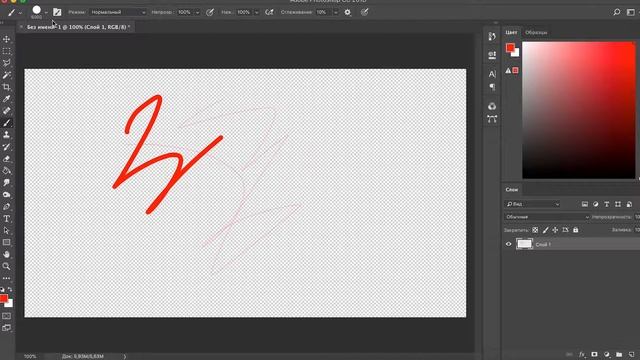Open the Paragraph panel icon

point(492,87)
